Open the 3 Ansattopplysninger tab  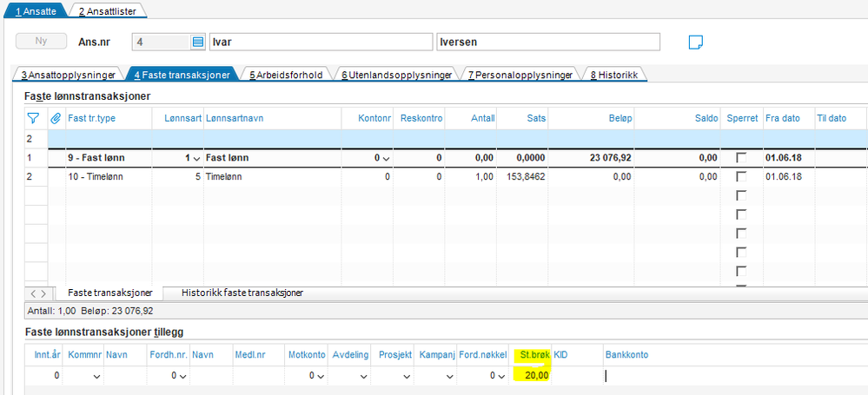[68, 74]
